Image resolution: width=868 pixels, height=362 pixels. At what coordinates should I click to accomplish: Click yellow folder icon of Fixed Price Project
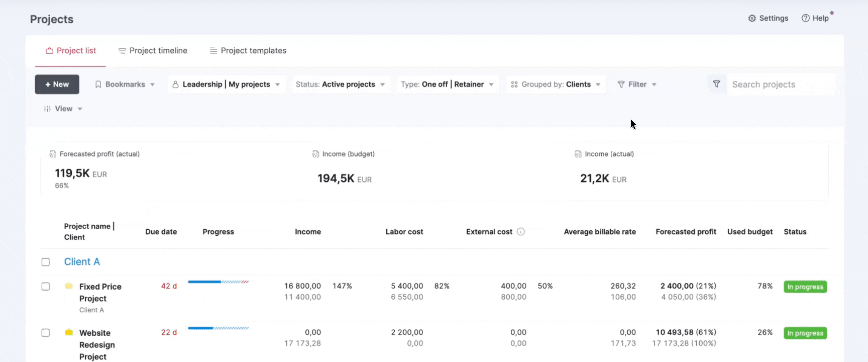coord(69,286)
